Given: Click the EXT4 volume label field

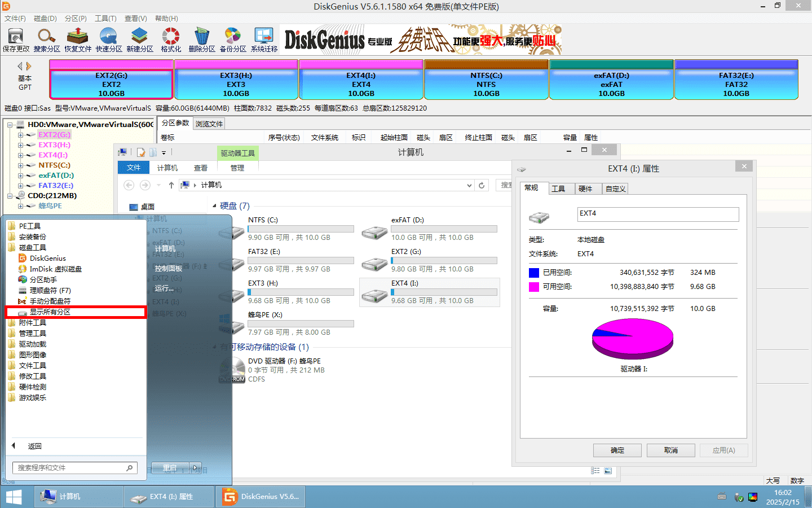Looking at the screenshot, I should pyautogui.click(x=658, y=214).
